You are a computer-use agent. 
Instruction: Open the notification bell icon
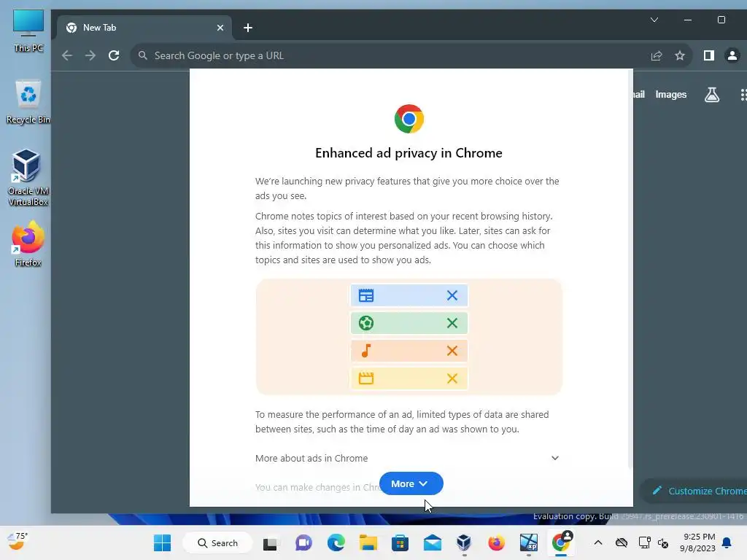[x=727, y=542]
